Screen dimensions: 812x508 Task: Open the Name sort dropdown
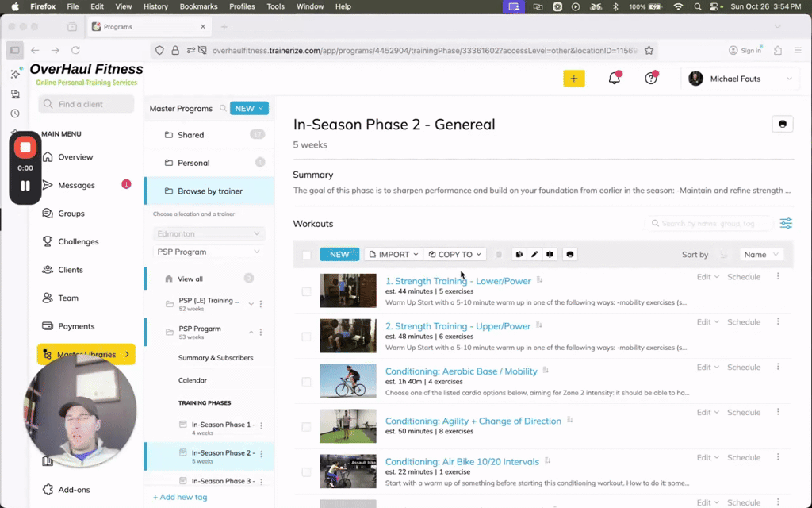point(761,255)
